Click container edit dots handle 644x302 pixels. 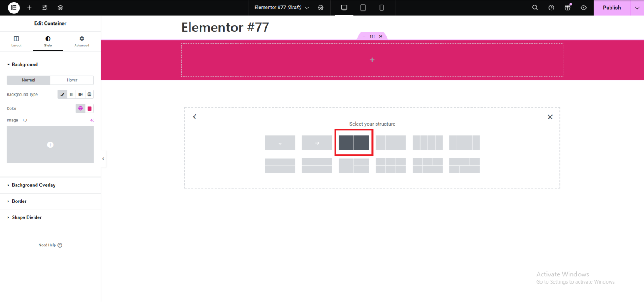[372, 36]
